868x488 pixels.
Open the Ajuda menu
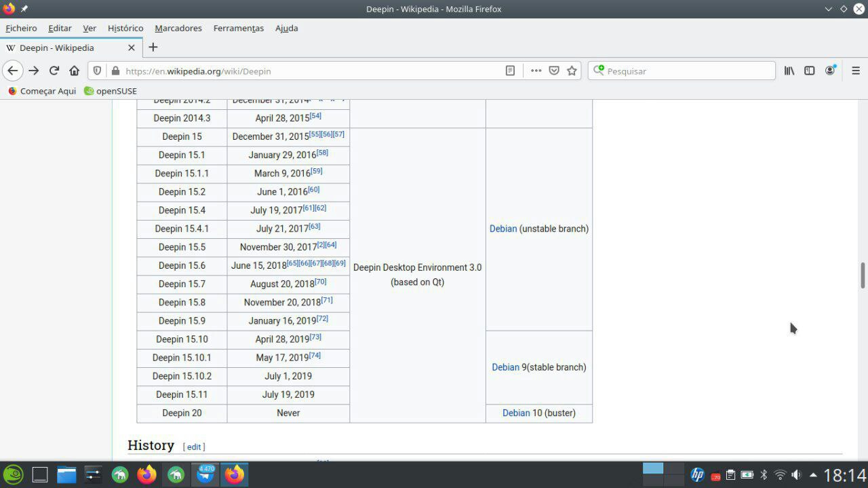pos(286,28)
